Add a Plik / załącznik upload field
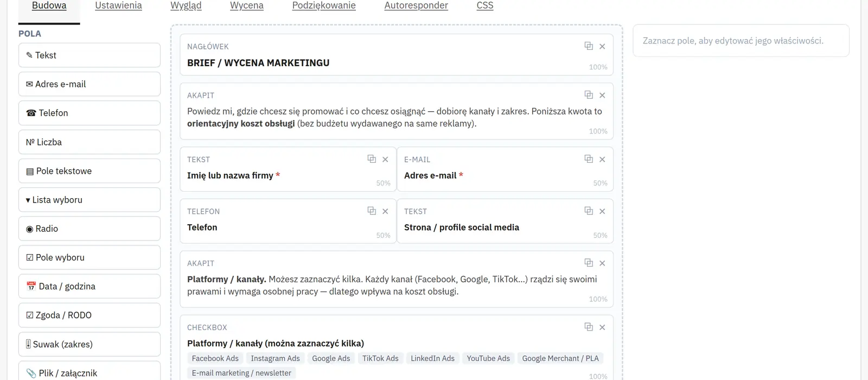Screen dimensions: 868x380 [90, 371]
